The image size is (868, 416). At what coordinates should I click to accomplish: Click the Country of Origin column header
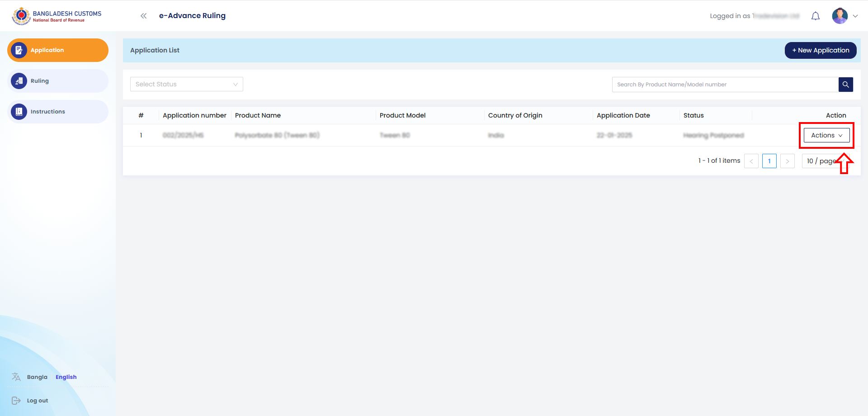(515, 115)
